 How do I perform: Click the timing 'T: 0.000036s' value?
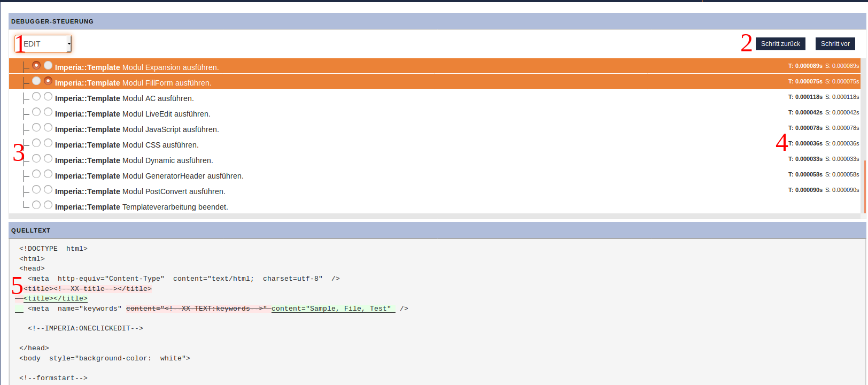click(x=805, y=143)
